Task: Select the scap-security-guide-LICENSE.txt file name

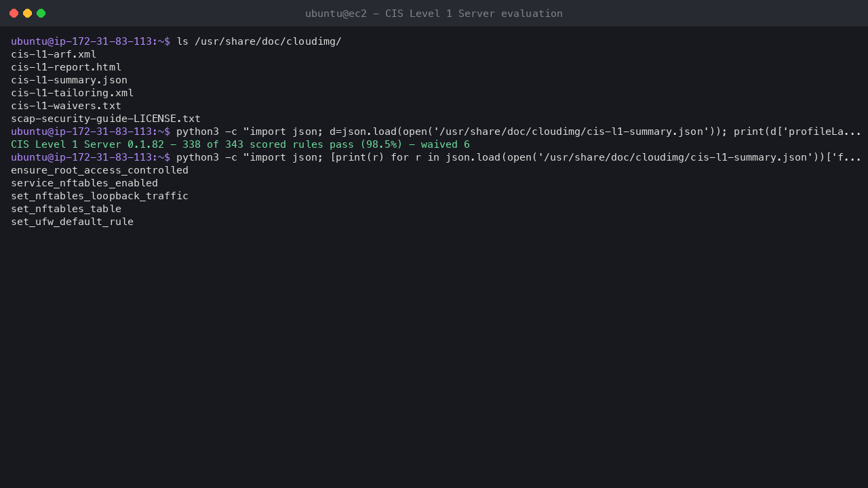Action: point(106,119)
